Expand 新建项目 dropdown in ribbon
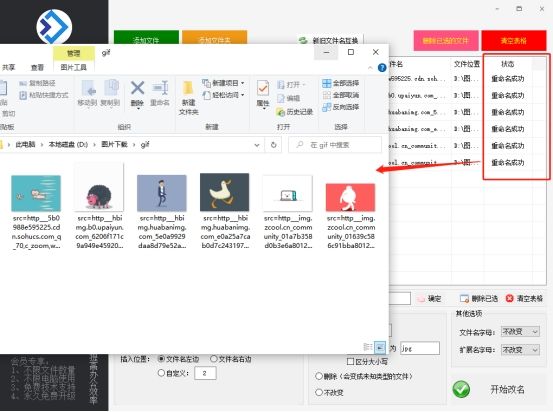This screenshot has height=412, width=553. click(x=243, y=83)
